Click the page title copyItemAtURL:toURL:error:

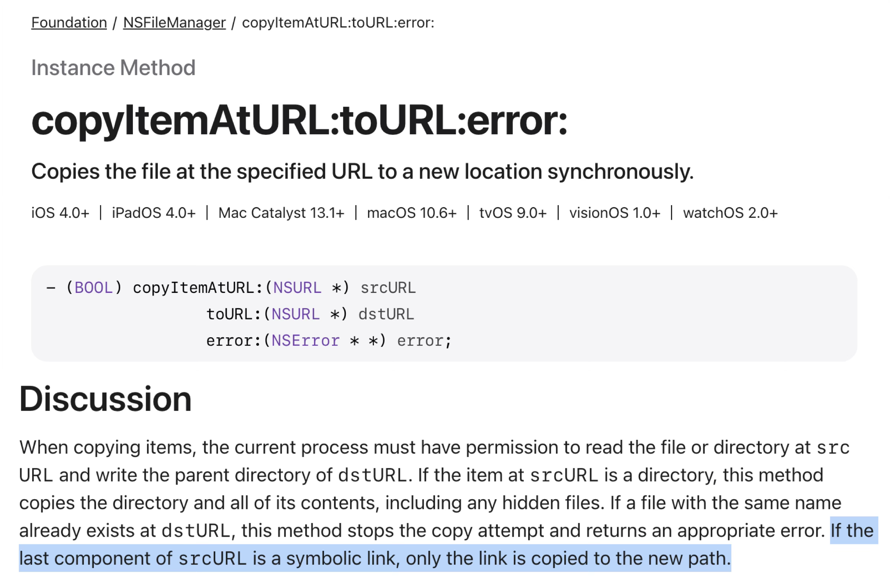[299, 121]
